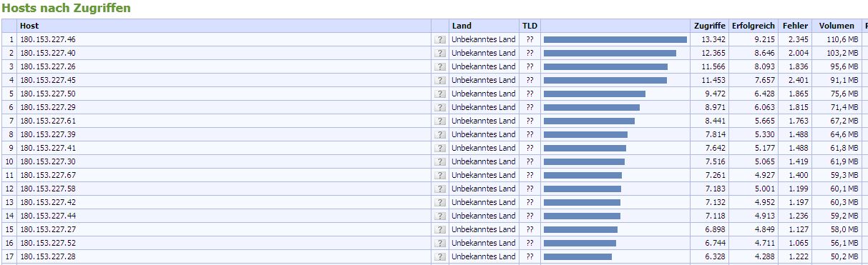
Task: Open the question mark icon for 180.153.227.30
Action: 440,161
